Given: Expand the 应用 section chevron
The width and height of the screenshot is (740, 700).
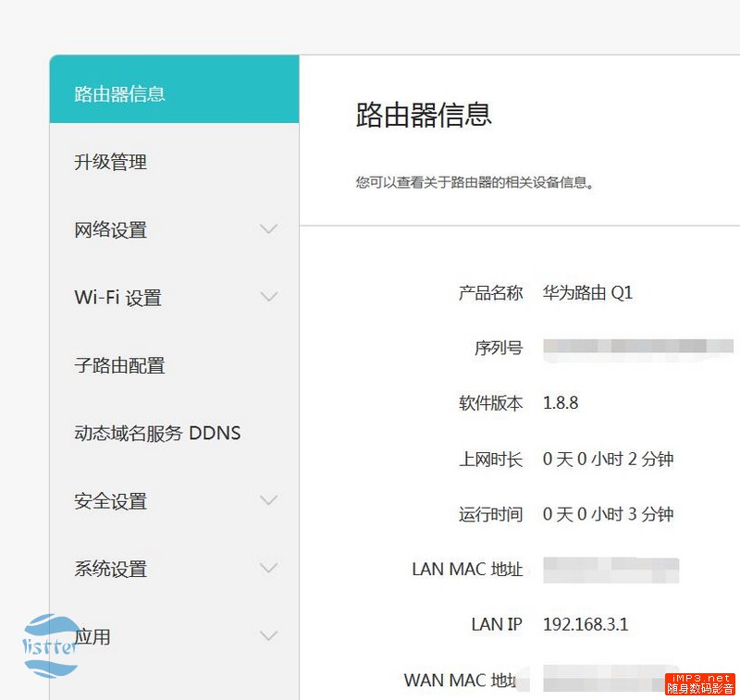Looking at the screenshot, I should (x=268, y=635).
